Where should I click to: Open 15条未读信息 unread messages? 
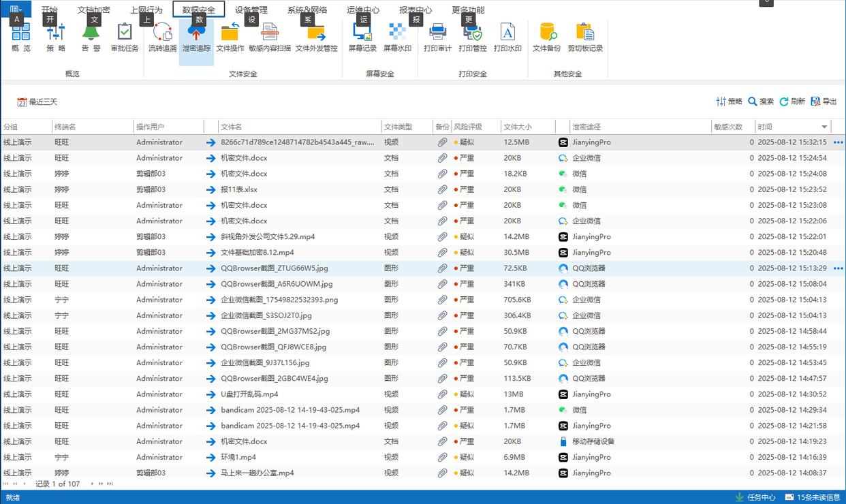click(x=813, y=497)
